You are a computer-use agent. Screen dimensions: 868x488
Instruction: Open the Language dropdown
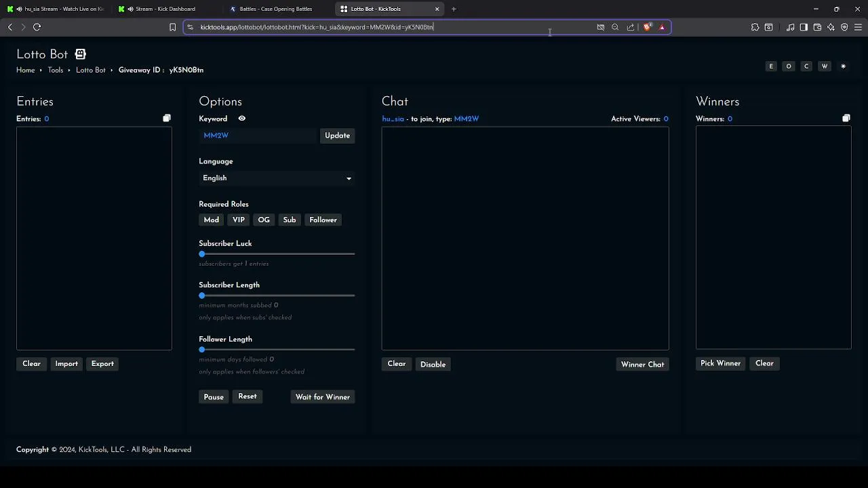point(277,178)
